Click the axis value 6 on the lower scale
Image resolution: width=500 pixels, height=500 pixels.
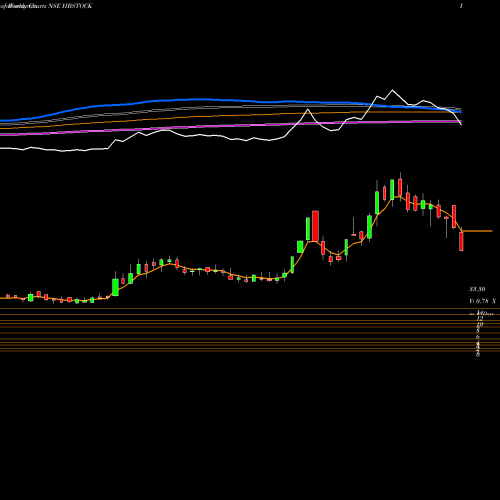(478, 337)
